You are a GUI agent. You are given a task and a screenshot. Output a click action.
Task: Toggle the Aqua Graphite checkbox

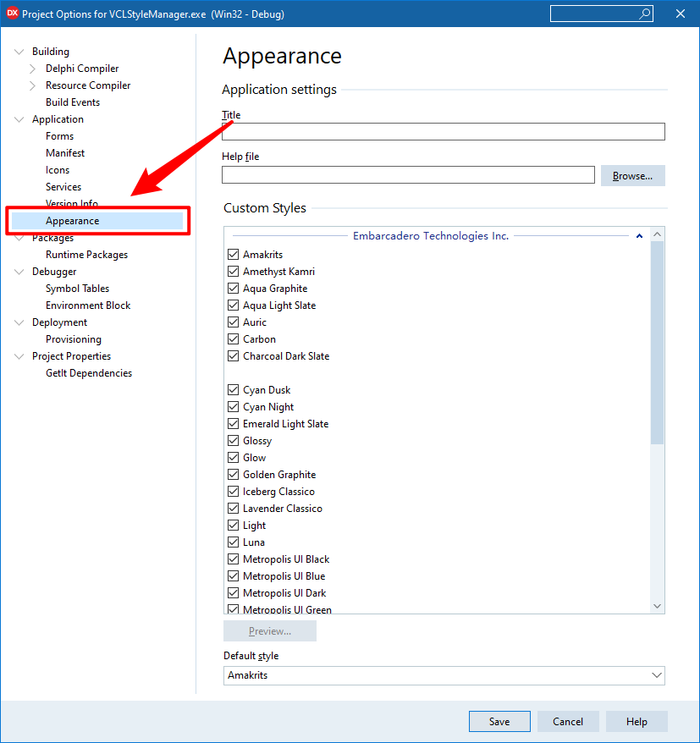click(x=233, y=289)
